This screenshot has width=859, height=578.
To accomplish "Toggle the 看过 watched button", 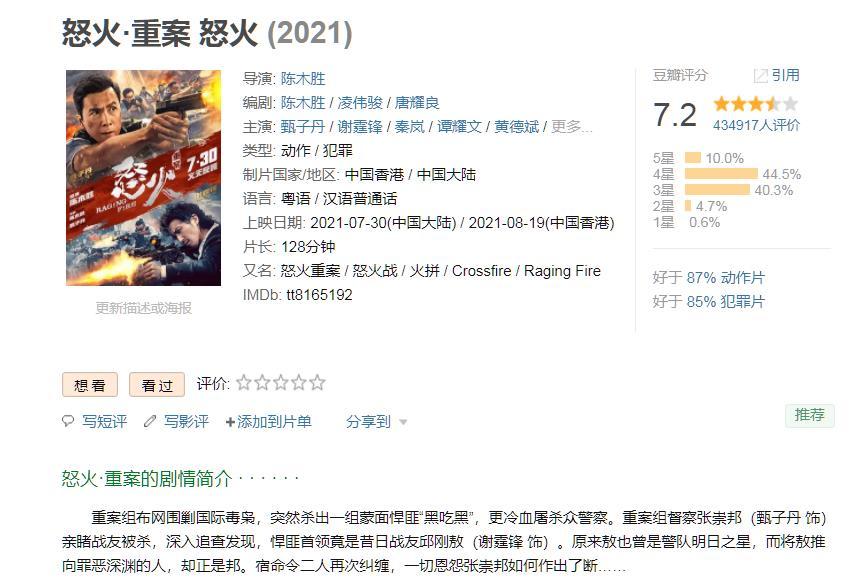I will tap(157, 385).
